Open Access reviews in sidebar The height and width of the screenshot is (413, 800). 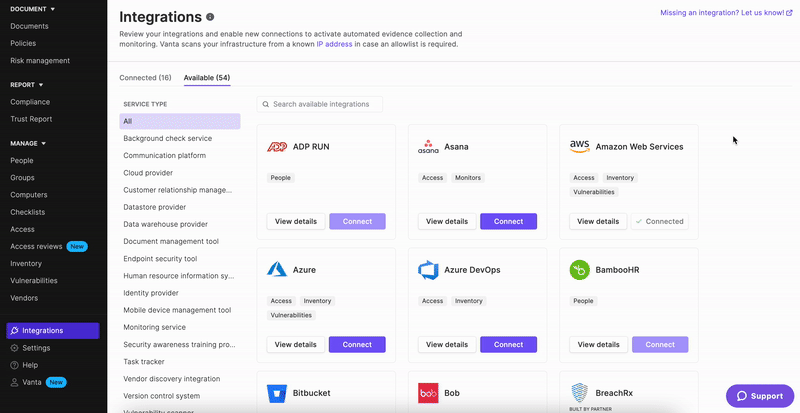36,247
